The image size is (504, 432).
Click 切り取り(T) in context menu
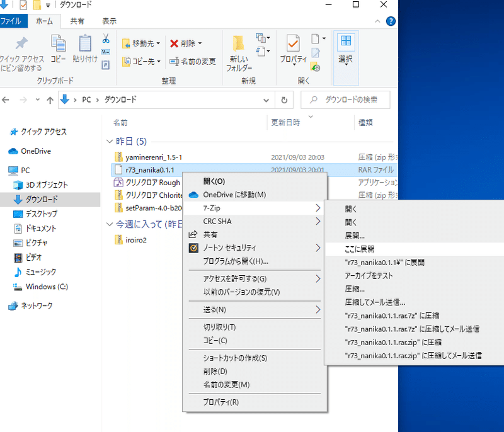pos(255,327)
